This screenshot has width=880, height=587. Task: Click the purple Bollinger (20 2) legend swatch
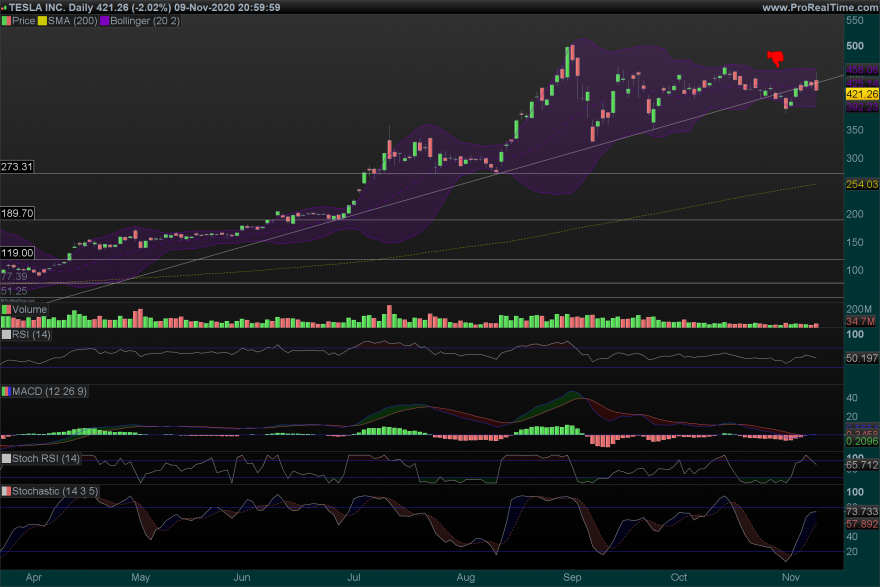coord(104,21)
